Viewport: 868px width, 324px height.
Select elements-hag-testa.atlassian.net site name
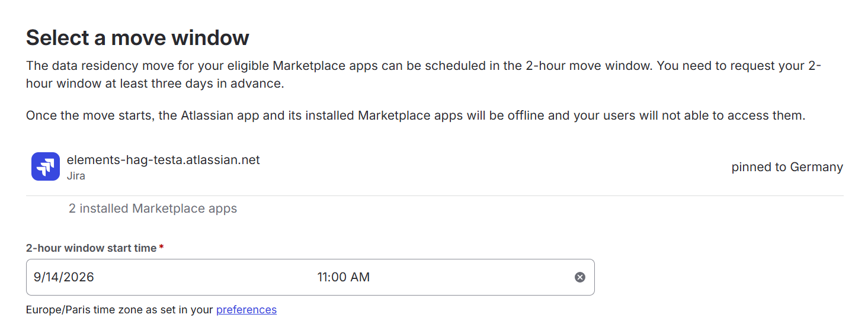tap(164, 160)
